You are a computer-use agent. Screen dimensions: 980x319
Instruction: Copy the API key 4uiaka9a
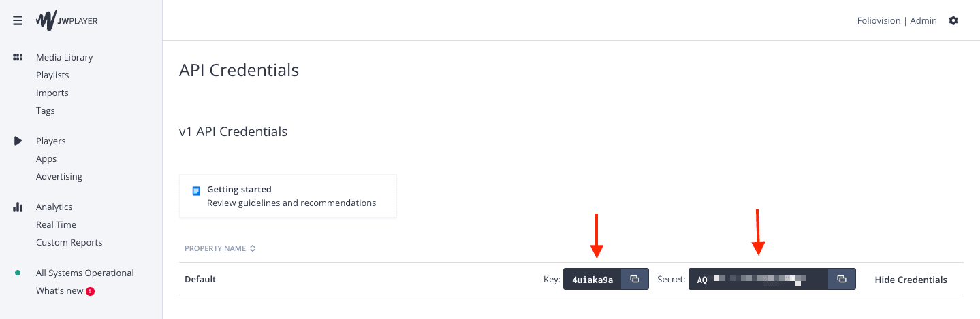(635, 279)
